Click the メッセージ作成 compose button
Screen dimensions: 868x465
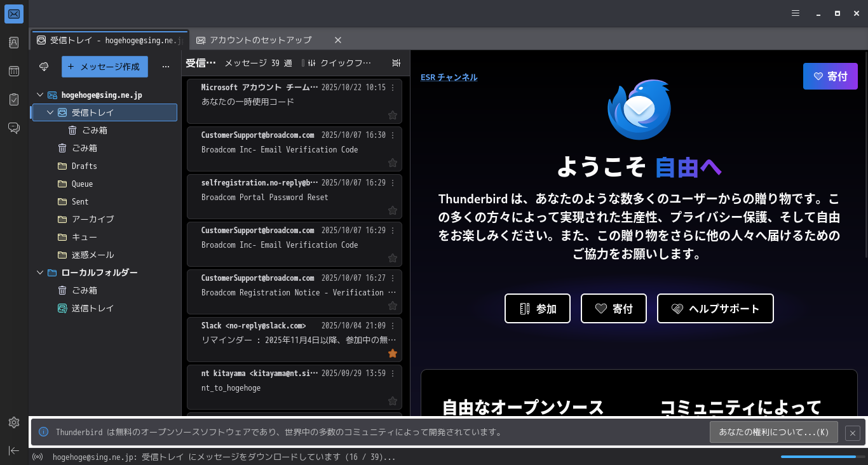click(x=105, y=66)
